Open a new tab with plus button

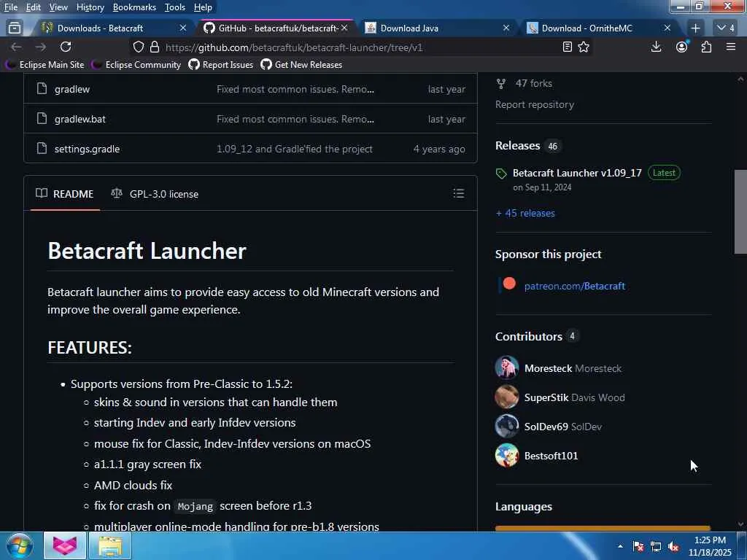click(695, 28)
